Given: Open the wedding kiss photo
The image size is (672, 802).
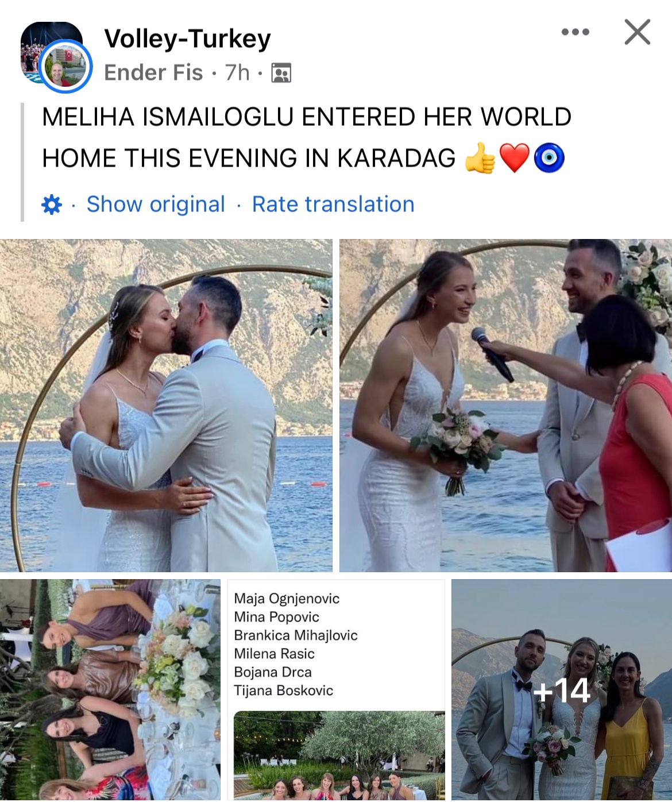Looking at the screenshot, I should [x=166, y=406].
